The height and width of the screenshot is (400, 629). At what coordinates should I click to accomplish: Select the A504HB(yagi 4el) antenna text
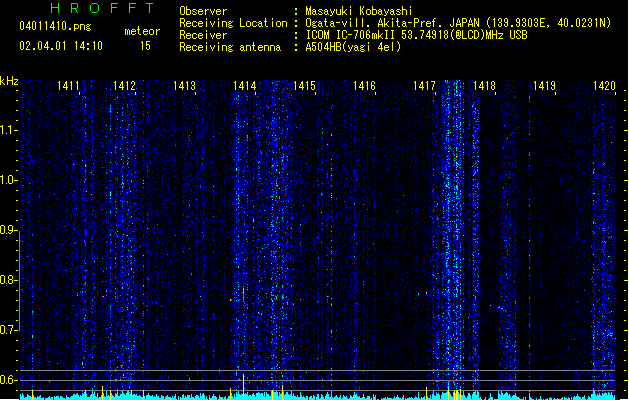(x=353, y=47)
